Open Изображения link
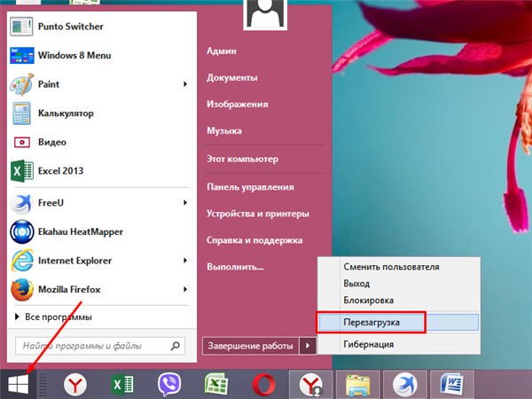 pos(238,104)
